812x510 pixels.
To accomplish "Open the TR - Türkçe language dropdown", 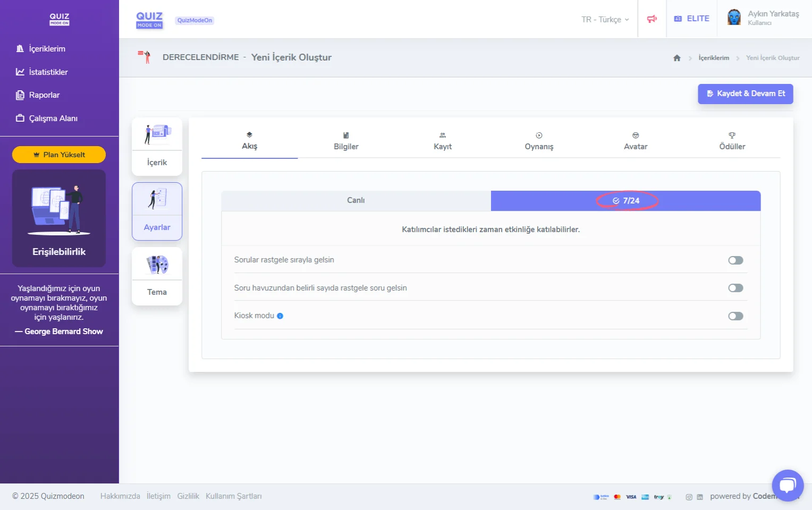I will pos(605,20).
